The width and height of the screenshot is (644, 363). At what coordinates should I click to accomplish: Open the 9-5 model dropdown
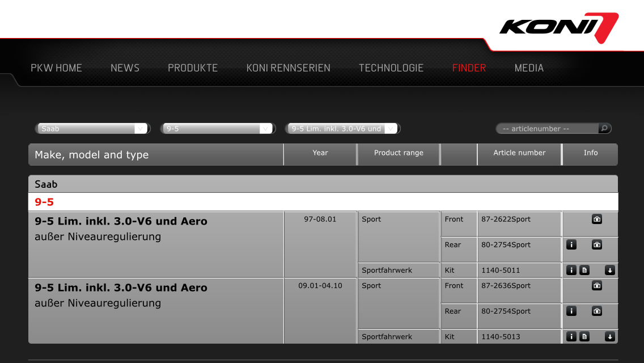pyautogui.click(x=218, y=129)
